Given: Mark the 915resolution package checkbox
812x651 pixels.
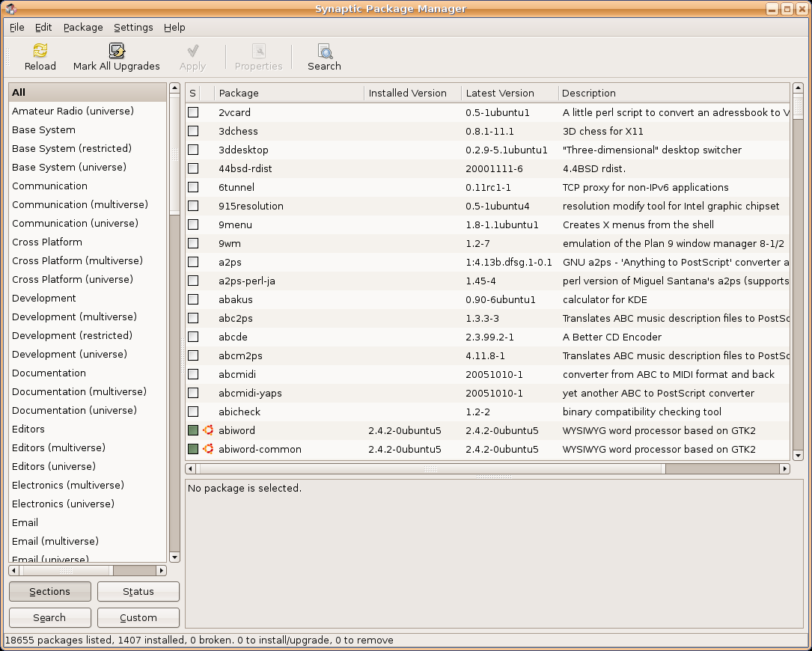Looking at the screenshot, I should pos(193,206).
